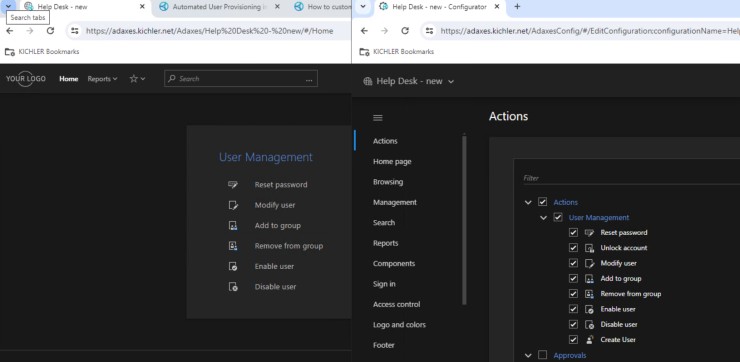Screen dimensions: 740x362
Task: Uncheck the User Management checkbox
Action: click(x=558, y=217)
